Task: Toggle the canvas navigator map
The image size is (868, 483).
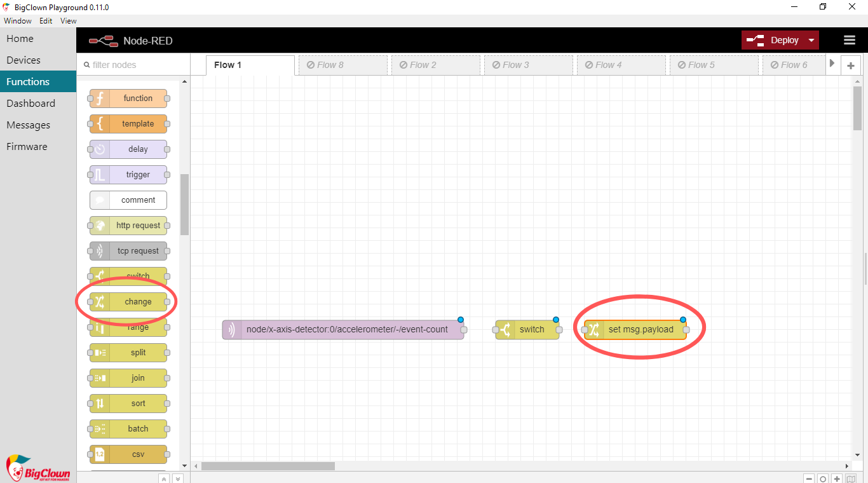Action: tap(851, 479)
